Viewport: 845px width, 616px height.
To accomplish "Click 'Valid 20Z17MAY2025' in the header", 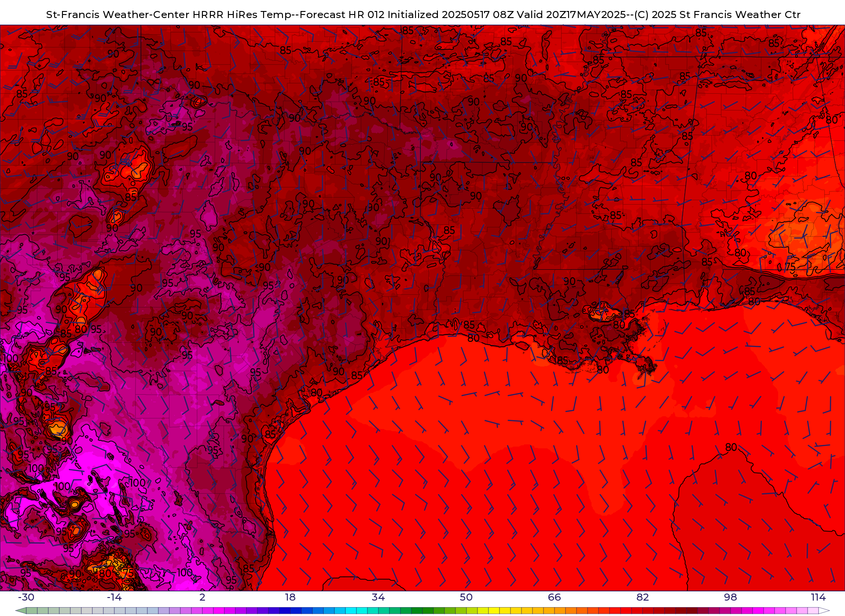I will click(x=571, y=15).
